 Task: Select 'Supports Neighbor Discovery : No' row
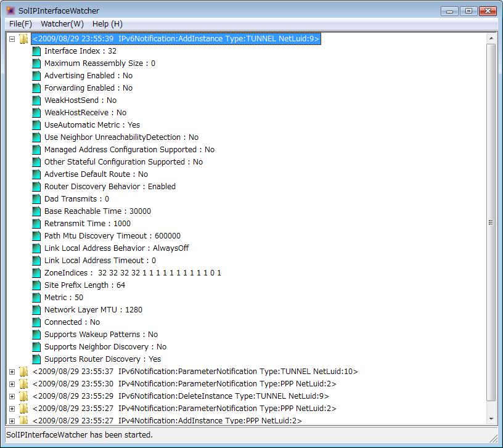click(105, 347)
